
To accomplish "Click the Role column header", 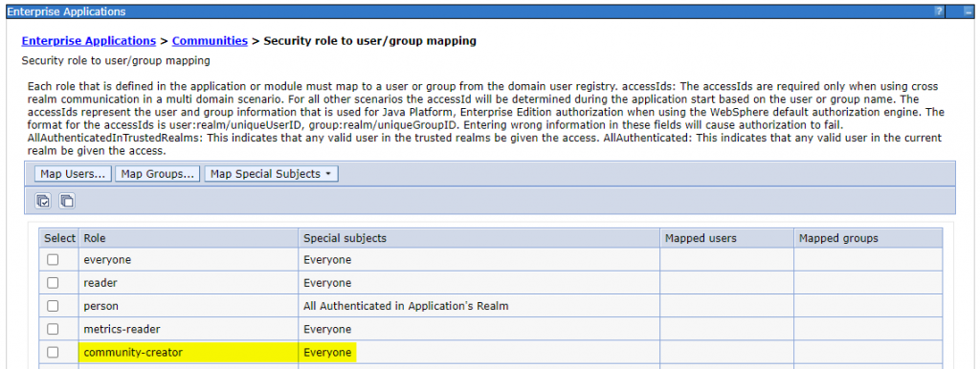I will 189,238.
